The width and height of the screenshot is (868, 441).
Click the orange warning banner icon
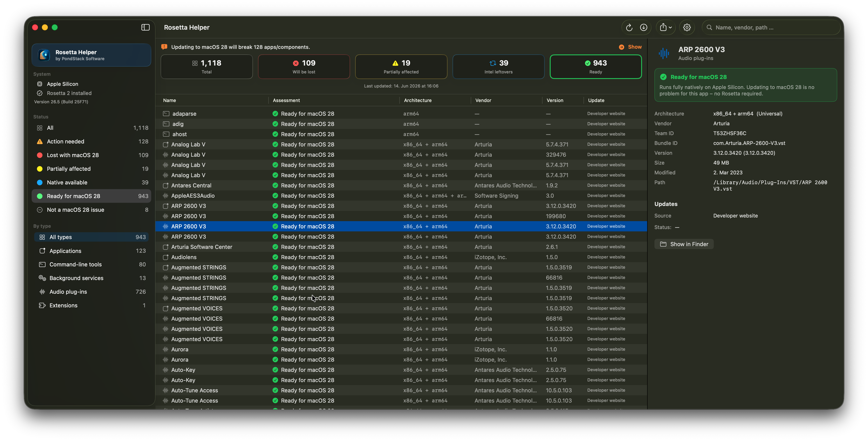164,47
